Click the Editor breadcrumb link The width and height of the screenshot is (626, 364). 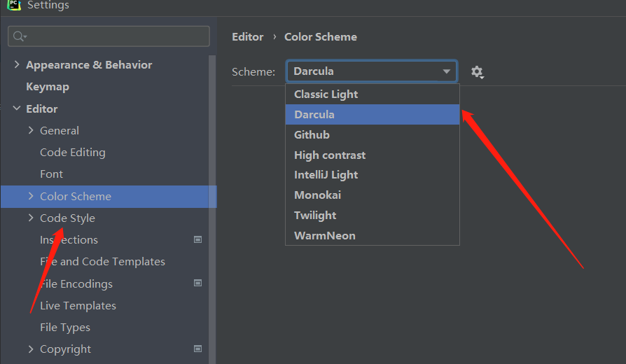coord(248,37)
